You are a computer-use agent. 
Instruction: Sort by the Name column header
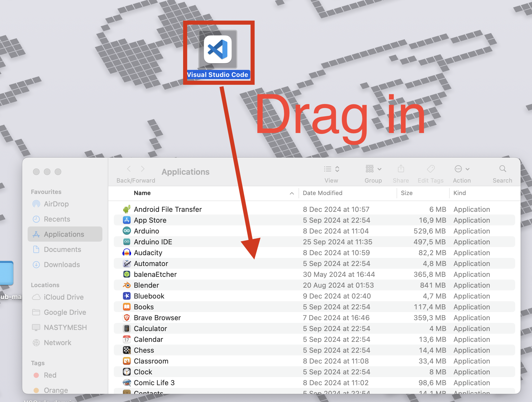(142, 193)
